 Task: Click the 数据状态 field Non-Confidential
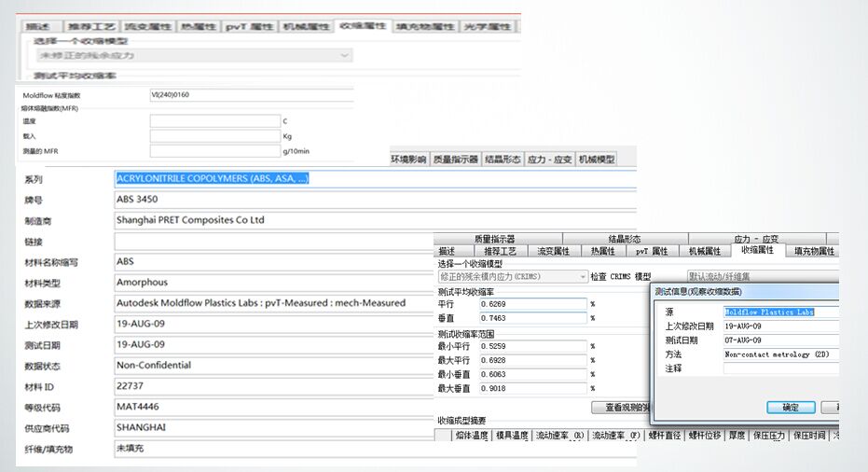point(274,366)
